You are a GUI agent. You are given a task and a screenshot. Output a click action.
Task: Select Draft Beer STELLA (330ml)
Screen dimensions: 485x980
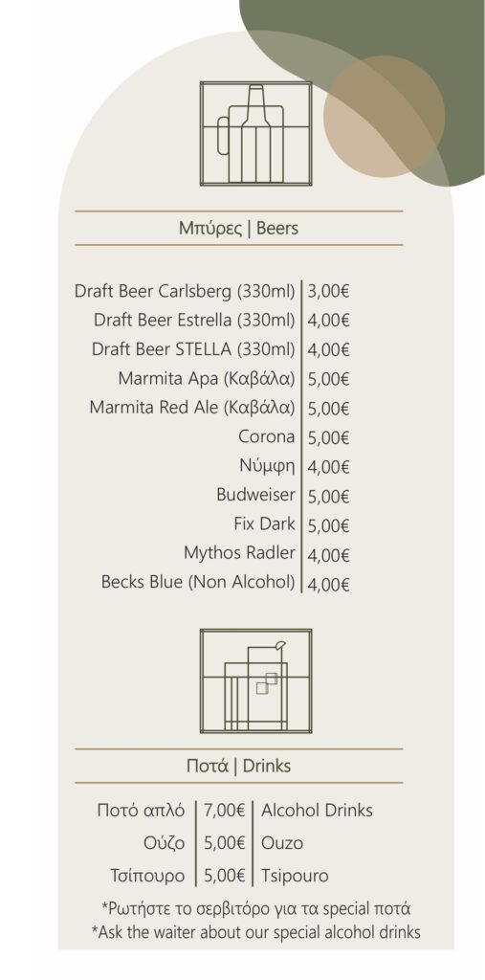193,349
